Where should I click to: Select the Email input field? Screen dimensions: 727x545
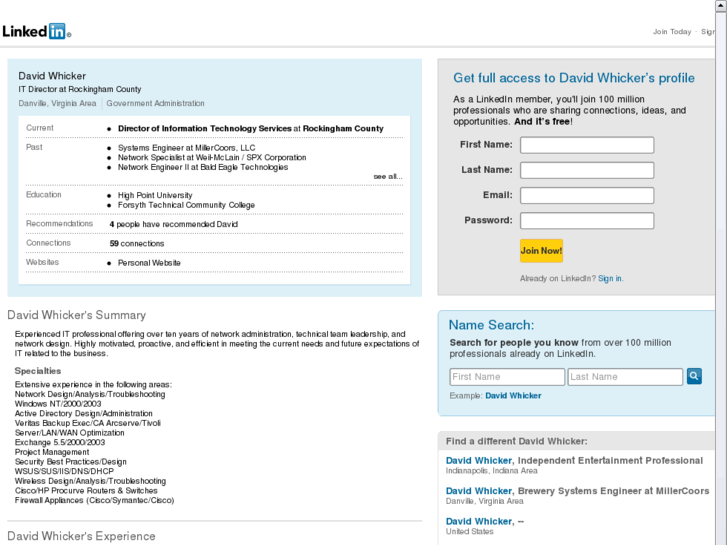[x=587, y=195]
